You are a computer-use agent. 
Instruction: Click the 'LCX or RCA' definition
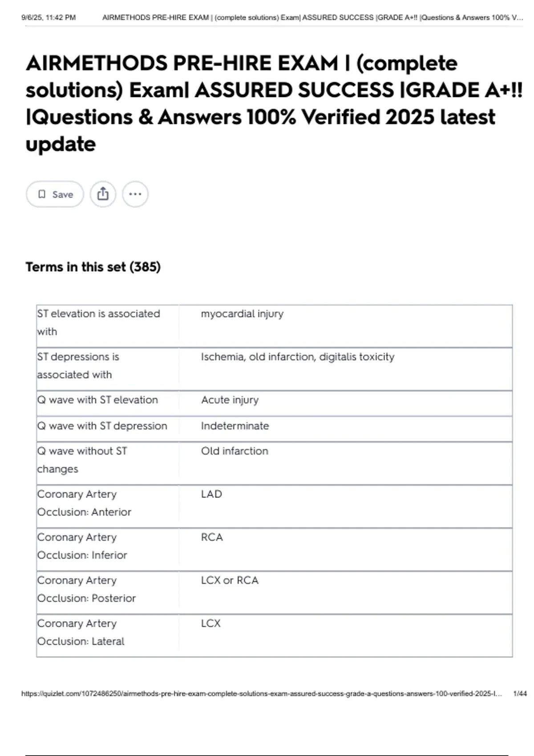pos(230,580)
